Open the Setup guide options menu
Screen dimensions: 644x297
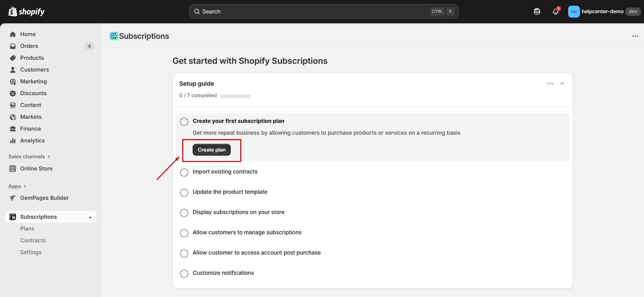click(550, 83)
